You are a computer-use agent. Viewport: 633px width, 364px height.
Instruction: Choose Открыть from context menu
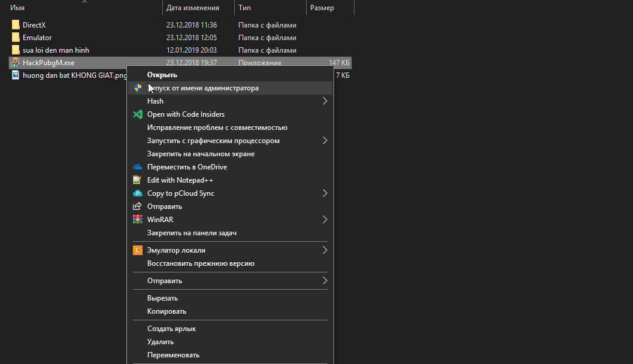click(230, 75)
